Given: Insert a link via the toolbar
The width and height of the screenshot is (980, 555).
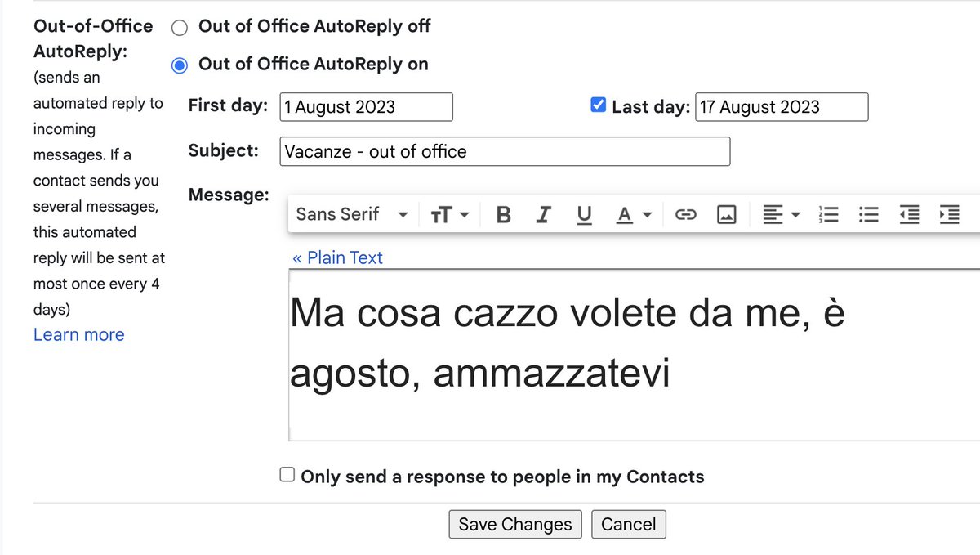Looking at the screenshot, I should 686,215.
